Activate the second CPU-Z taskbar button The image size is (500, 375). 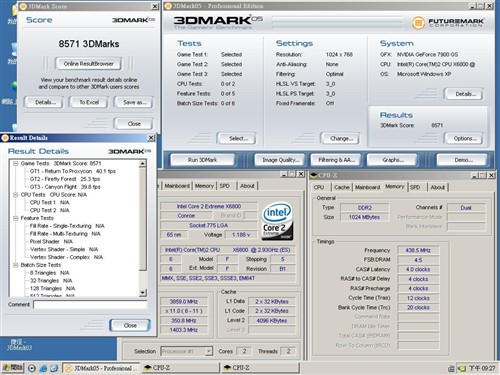tap(260, 368)
